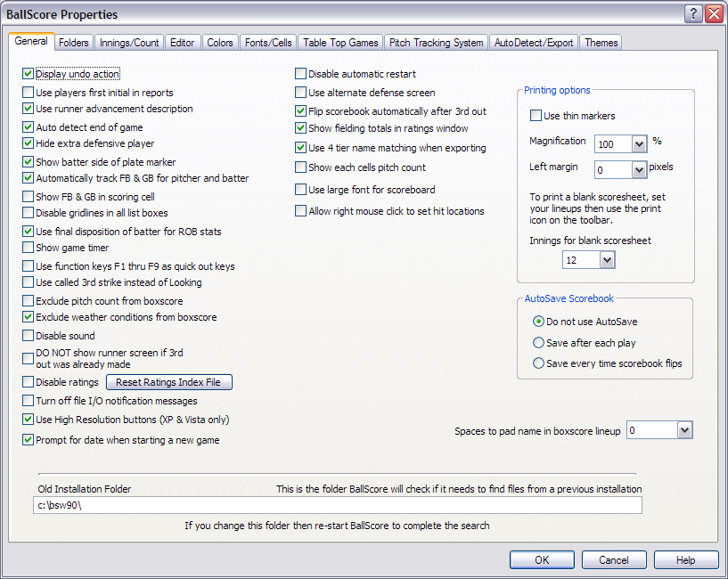The height and width of the screenshot is (579, 728).
Task: Toggle Flip scorebook automatically after 3rd out
Action: pyautogui.click(x=300, y=111)
